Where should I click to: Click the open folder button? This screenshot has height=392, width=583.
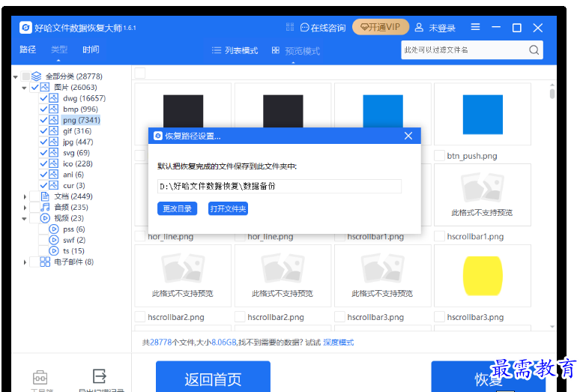pyautogui.click(x=228, y=208)
